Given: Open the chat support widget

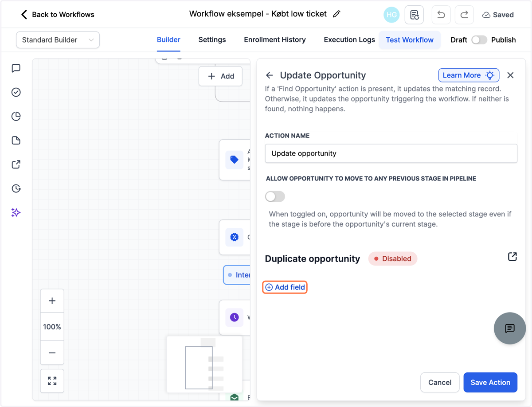Looking at the screenshot, I should 510,329.
